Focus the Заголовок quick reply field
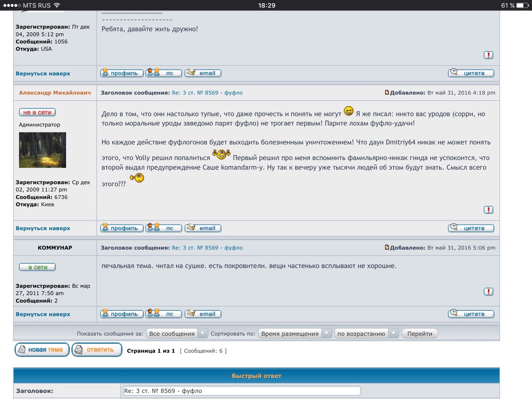Image resolution: width=532 pixels, height=399 pixels. (x=242, y=391)
